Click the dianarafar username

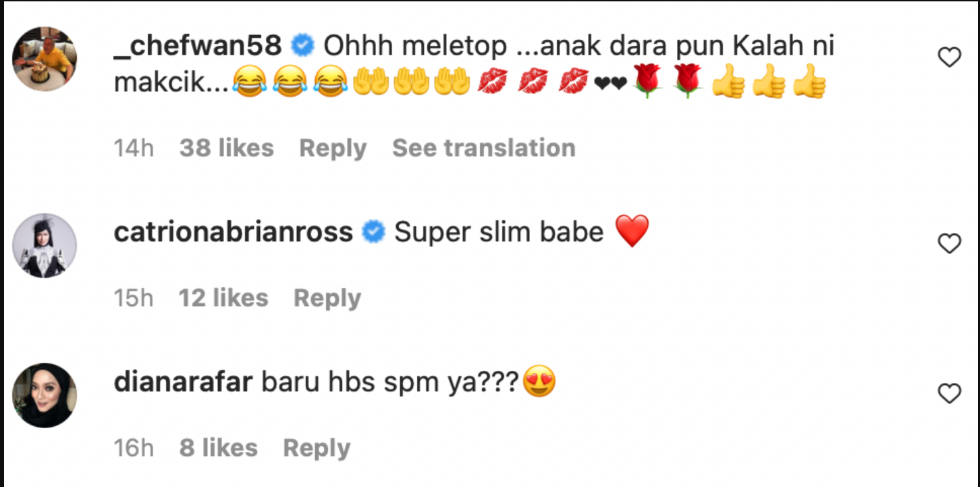pyautogui.click(x=183, y=382)
